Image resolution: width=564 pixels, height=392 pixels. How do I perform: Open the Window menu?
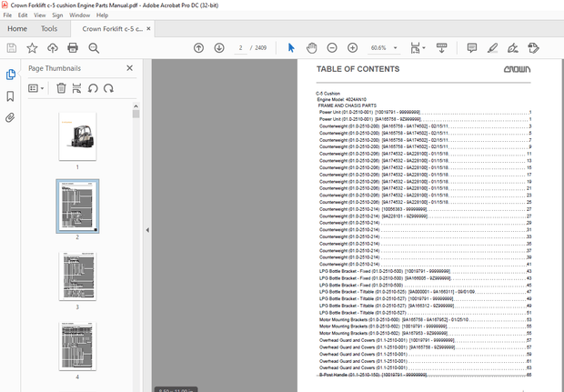(79, 15)
